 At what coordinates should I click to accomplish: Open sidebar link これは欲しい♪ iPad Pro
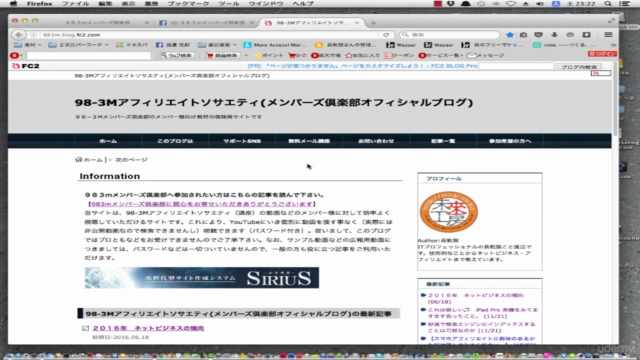pos(483,313)
